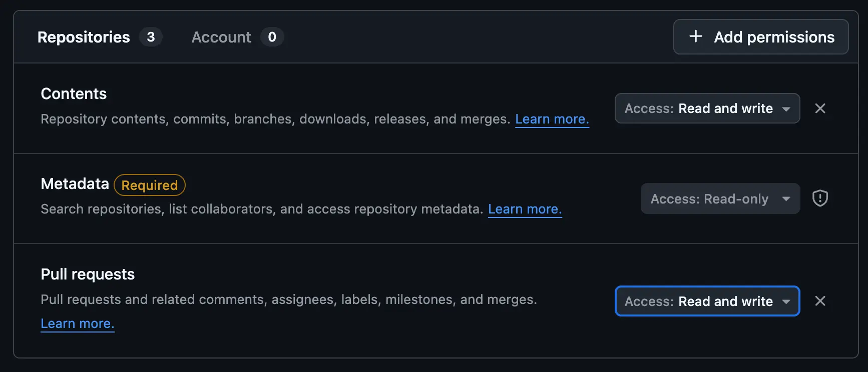
Task: Switch to the Repositories tab
Action: pyautogui.click(x=84, y=37)
